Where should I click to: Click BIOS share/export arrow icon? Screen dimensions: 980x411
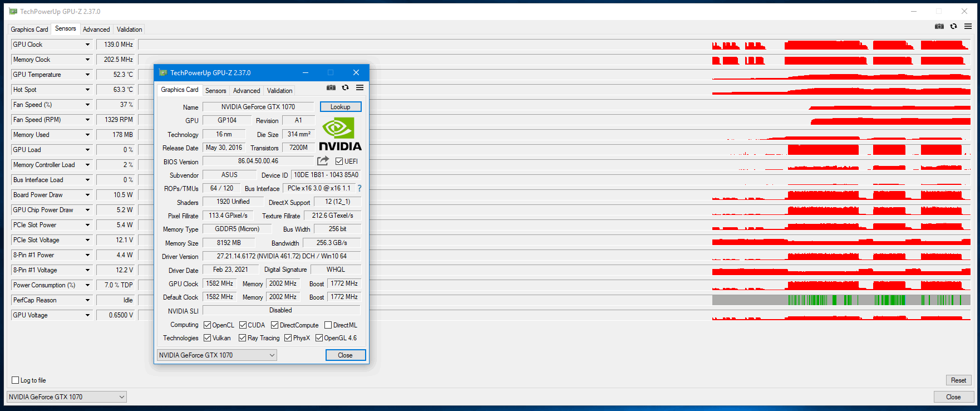(323, 161)
